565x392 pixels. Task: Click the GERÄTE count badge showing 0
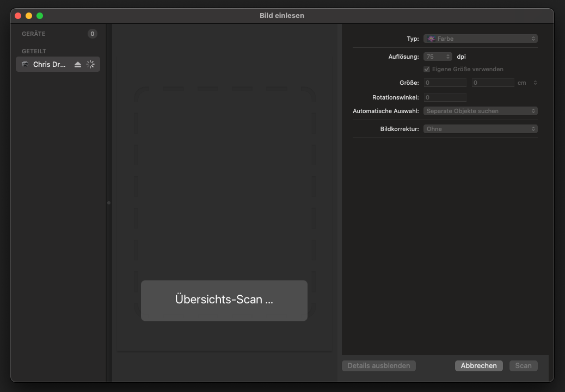pyautogui.click(x=92, y=33)
